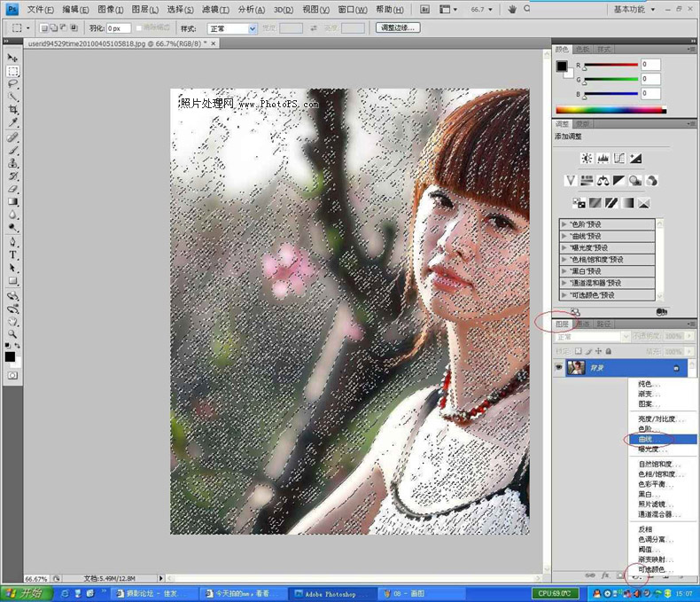Image resolution: width=700 pixels, height=602 pixels.
Task: Open the 图像(I) menu
Action: (110, 10)
